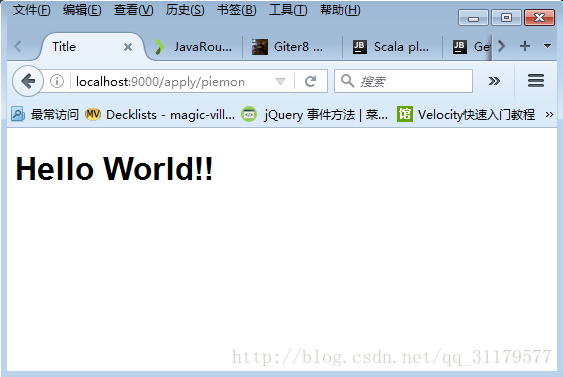Open a new tab with plus button
The image size is (563, 377).
[x=525, y=46]
